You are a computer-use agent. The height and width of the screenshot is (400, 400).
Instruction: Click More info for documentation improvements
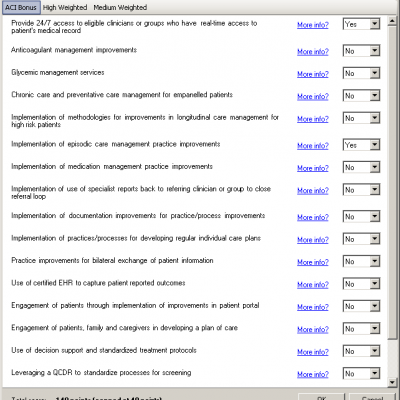coord(313,217)
